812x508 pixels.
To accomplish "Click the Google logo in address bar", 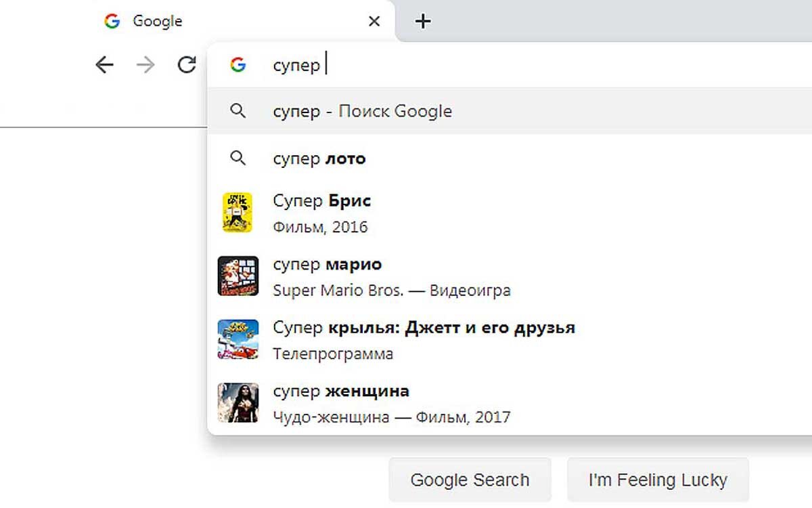I will point(238,65).
